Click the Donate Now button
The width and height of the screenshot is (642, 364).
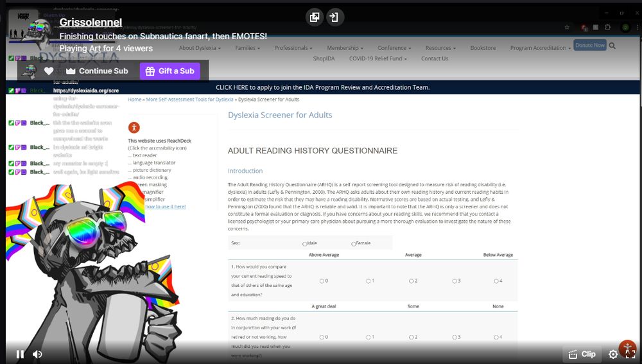pyautogui.click(x=590, y=46)
